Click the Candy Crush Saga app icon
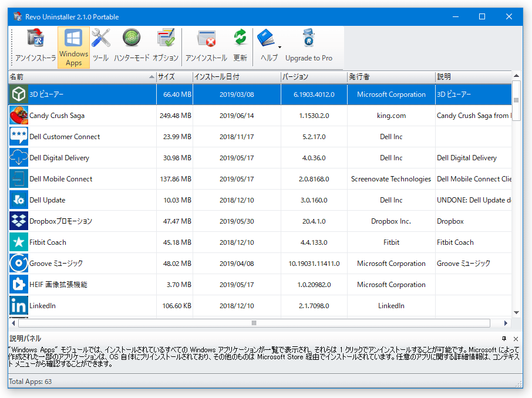The height and width of the screenshot is (398, 532). tap(18, 116)
